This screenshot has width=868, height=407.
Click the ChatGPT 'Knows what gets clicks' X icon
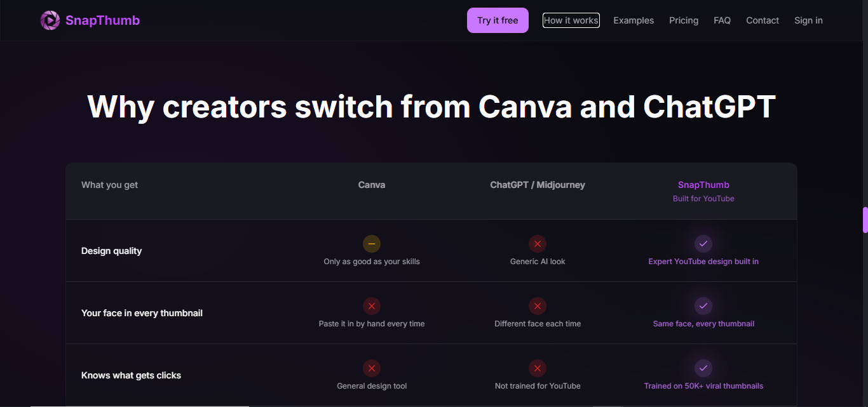pyautogui.click(x=538, y=368)
